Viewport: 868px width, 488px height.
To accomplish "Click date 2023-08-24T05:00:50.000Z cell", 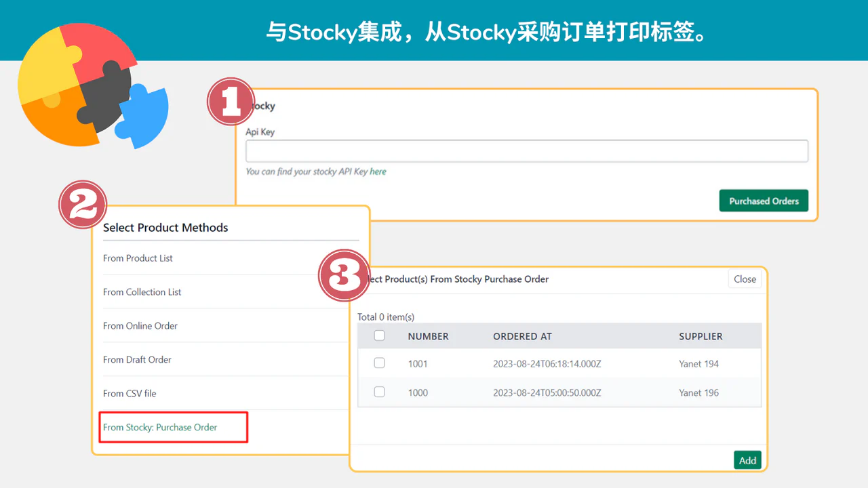I will [547, 392].
